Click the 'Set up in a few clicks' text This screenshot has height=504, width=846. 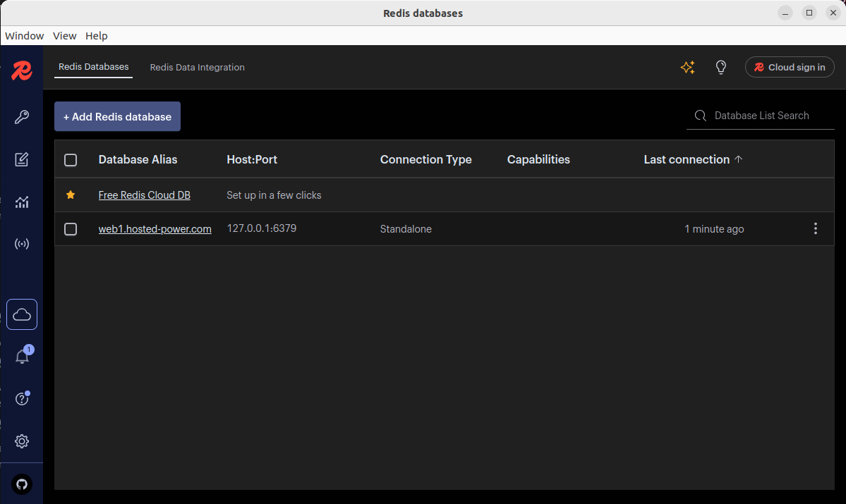274,195
